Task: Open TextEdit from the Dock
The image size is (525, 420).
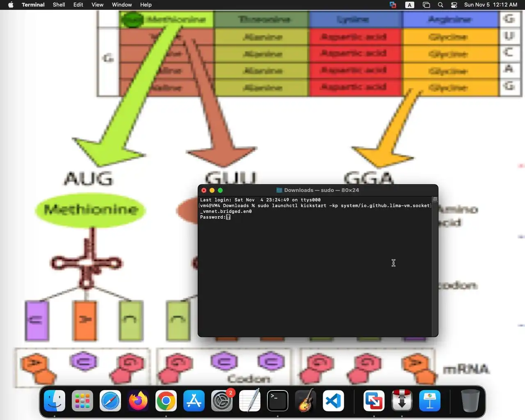Action: tap(250, 401)
